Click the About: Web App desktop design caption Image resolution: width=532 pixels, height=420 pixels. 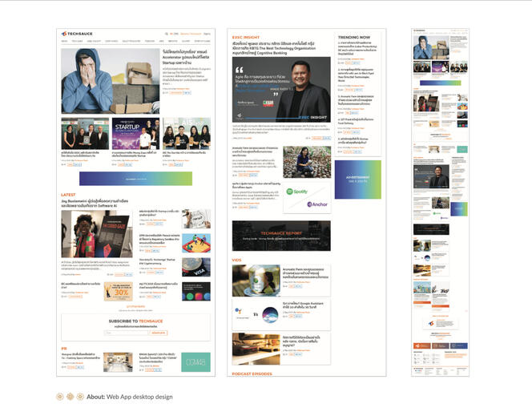pos(130,397)
